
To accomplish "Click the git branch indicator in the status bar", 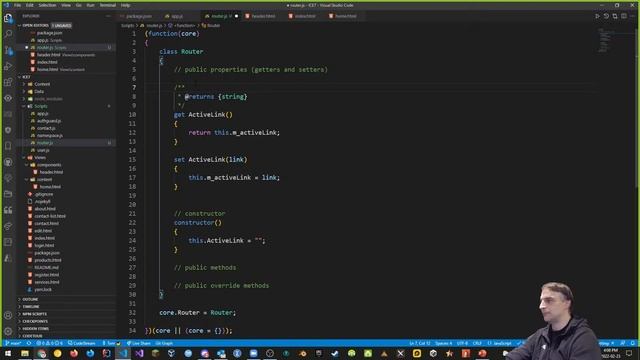I will (x=13, y=343).
